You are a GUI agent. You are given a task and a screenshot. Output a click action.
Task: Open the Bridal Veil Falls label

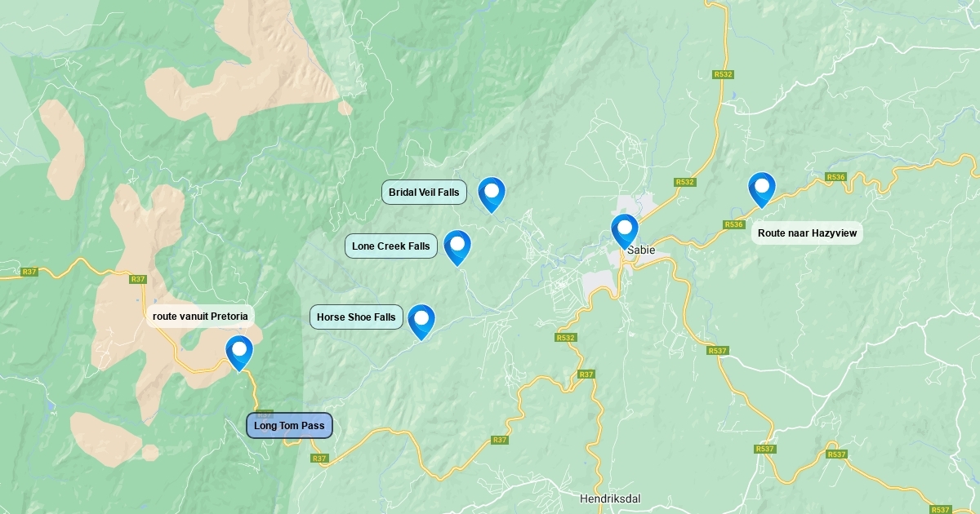tap(424, 193)
